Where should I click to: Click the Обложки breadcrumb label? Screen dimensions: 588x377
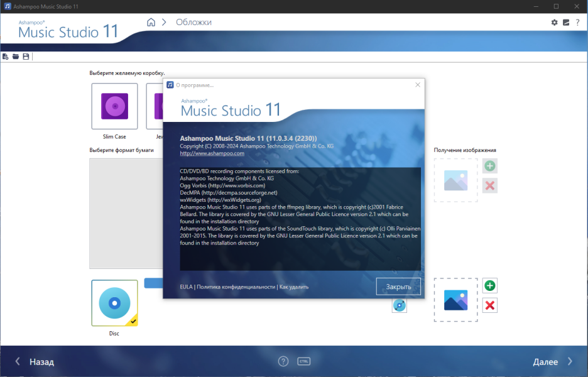point(194,22)
